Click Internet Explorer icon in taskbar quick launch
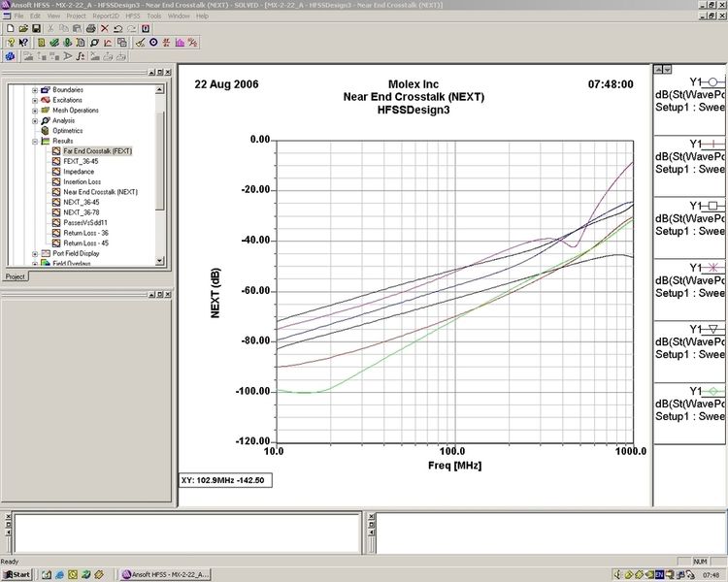This screenshot has width=728, height=582. coord(59,574)
